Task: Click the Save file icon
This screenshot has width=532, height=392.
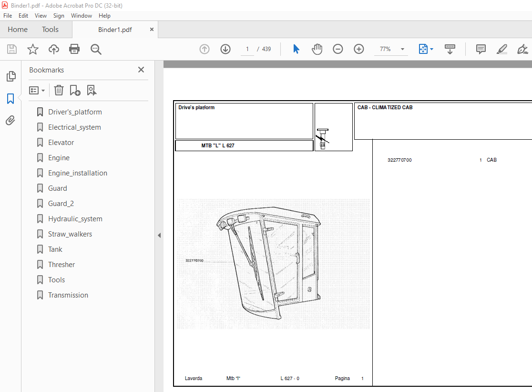Action: (12, 49)
